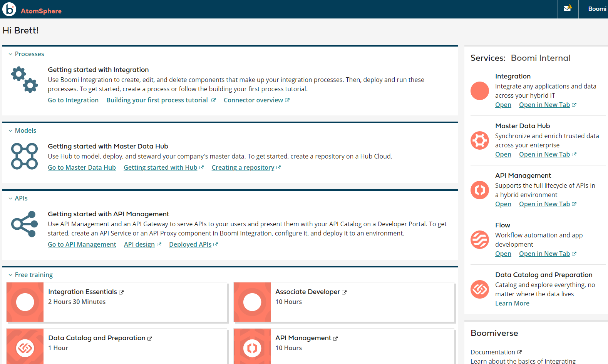Screen dimensions: 608x364
Task: Open the API design link
Action: (x=139, y=244)
